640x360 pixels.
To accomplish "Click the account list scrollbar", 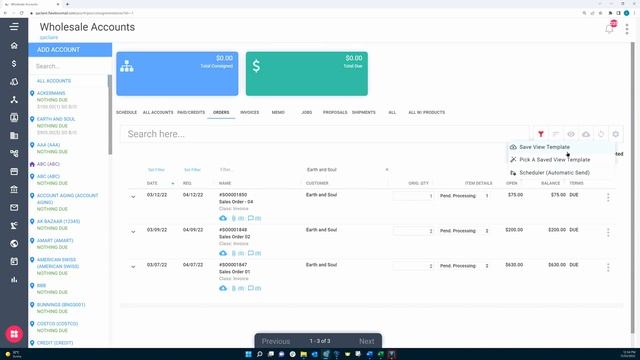I will tap(109, 115).
